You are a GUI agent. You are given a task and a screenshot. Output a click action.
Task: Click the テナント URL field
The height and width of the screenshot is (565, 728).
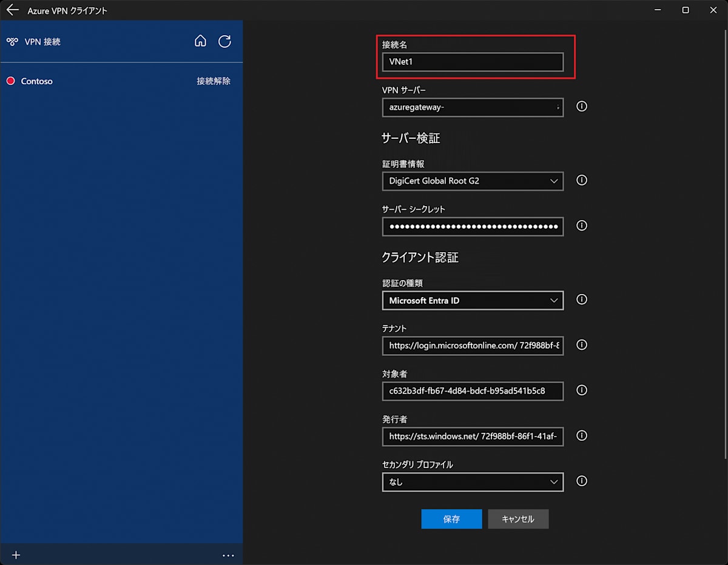coord(473,346)
